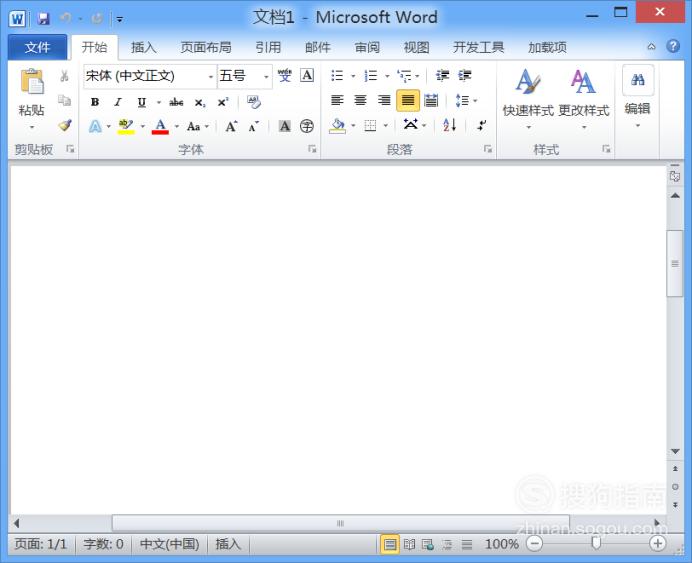Image resolution: width=692 pixels, height=563 pixels.
Task: Sort text with A-Z icon
Action: tap(450, 126)
